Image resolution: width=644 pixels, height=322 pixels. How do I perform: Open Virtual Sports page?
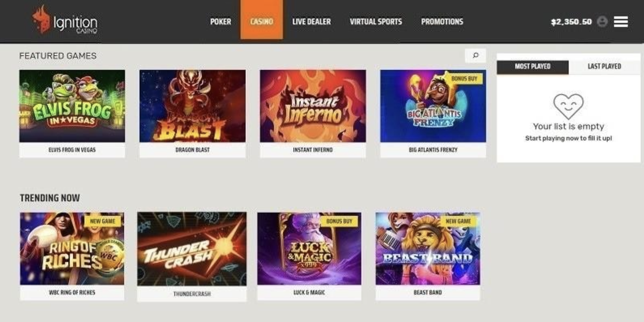pos(376,21)
